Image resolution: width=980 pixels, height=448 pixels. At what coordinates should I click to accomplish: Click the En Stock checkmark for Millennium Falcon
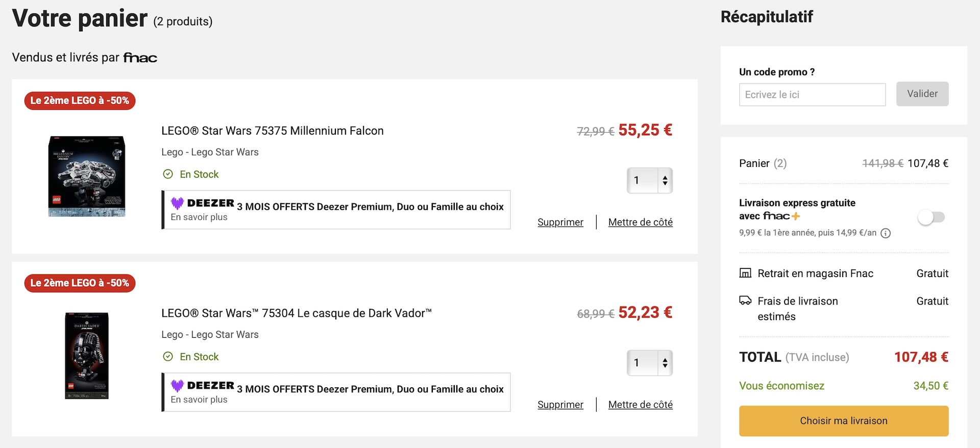[168, 175]
